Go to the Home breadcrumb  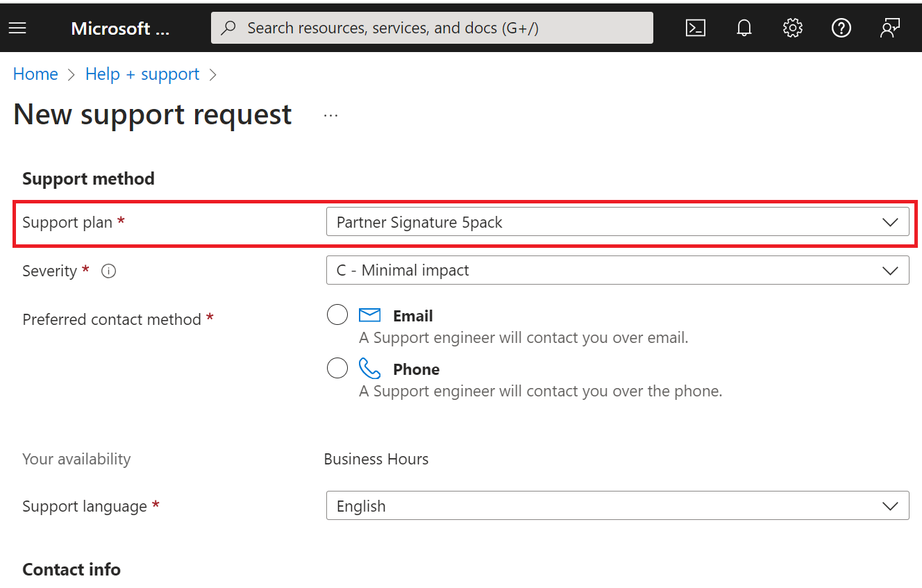pyautogui.click(x=35, y=74)
